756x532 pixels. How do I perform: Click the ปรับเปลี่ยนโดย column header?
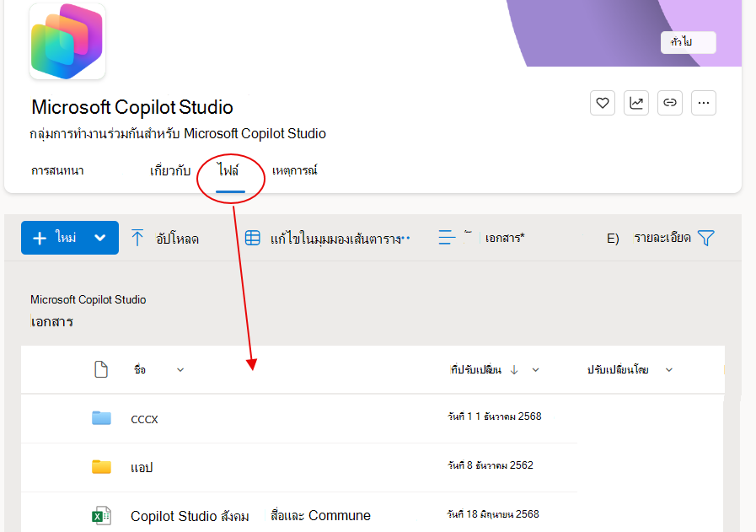pyautogui.click(x=618, y=370)
